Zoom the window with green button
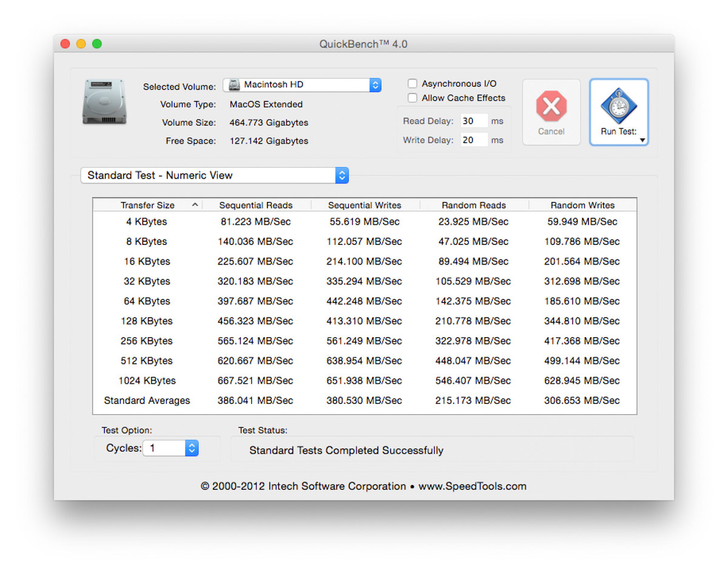Screen dimensions: 728x573 97,44
